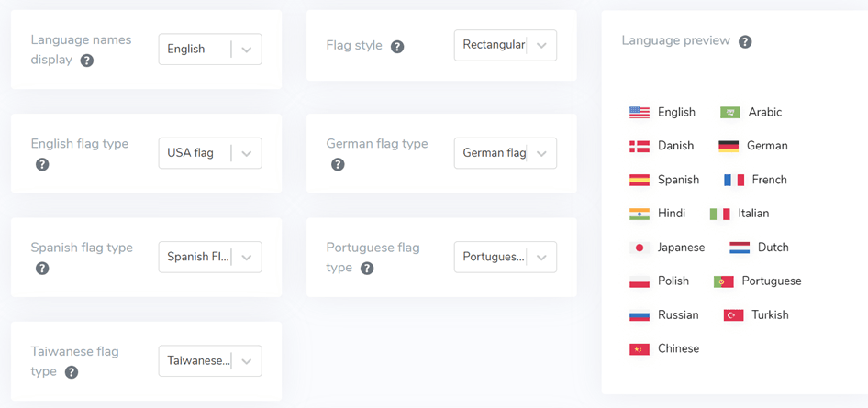This screenshot has height=408, width=868.
Task: Click the USA flag icon for English
Action: tap(640, 112)
